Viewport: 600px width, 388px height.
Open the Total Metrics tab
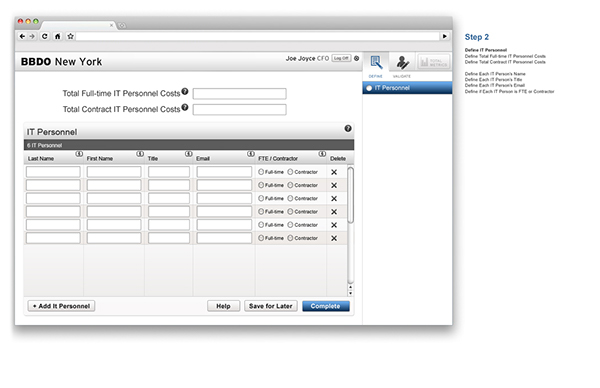pos(433,62)
